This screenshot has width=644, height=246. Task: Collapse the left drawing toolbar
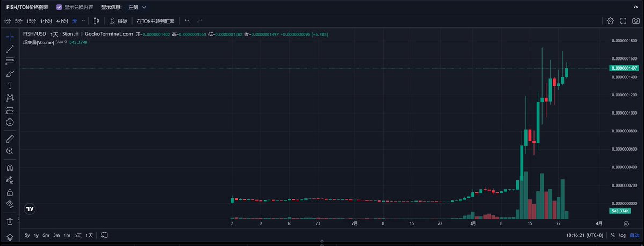tap(19, 219)
